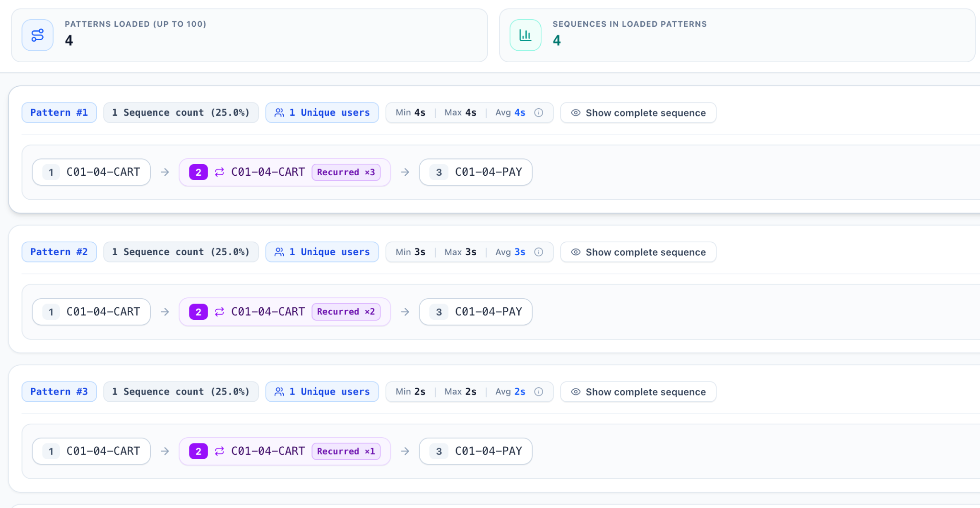This screenshot has height=508, width=980.
Task: Click purple step number 2 in Pattern #3
Action: click(x=198, y=451)
